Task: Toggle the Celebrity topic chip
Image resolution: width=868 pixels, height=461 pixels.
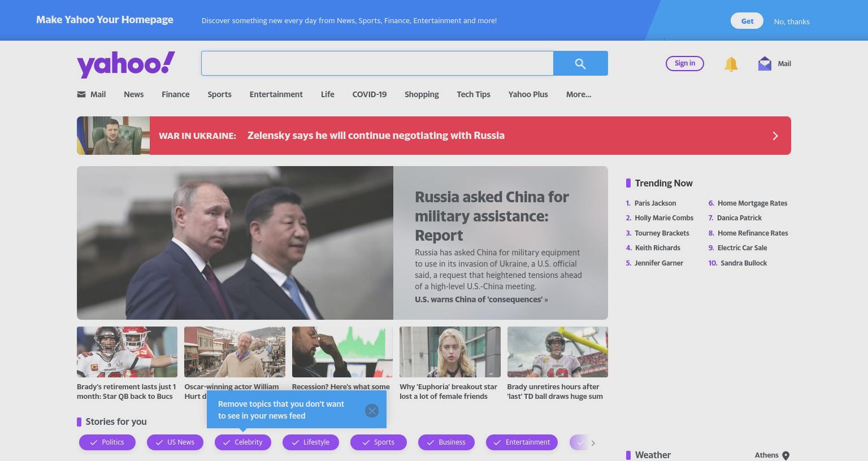Action: coord(243,442)
